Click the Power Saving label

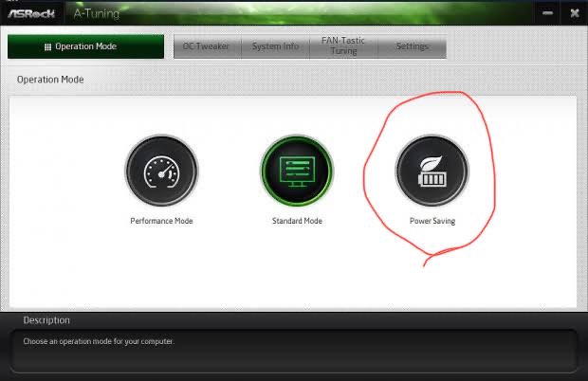[x=432, y=221]
